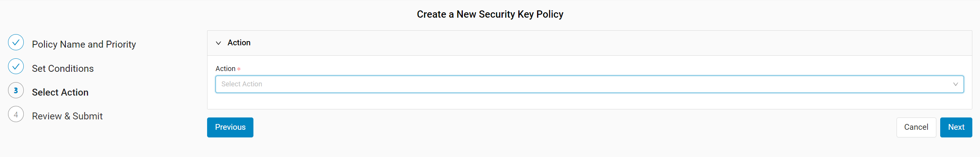The width and height of the screenshot is (980, 157).
Task: Go to the Policy Name and Priority step
Action: (84, 45)
